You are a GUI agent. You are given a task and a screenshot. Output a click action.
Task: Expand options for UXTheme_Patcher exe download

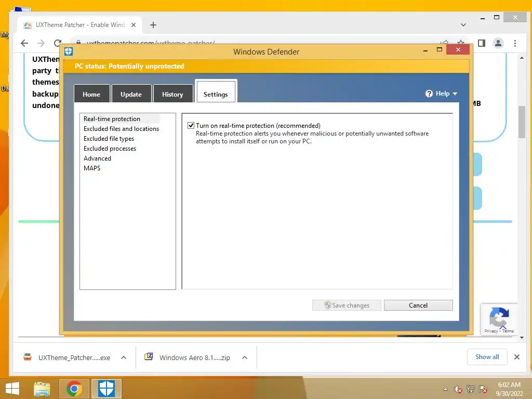(124, 357)
